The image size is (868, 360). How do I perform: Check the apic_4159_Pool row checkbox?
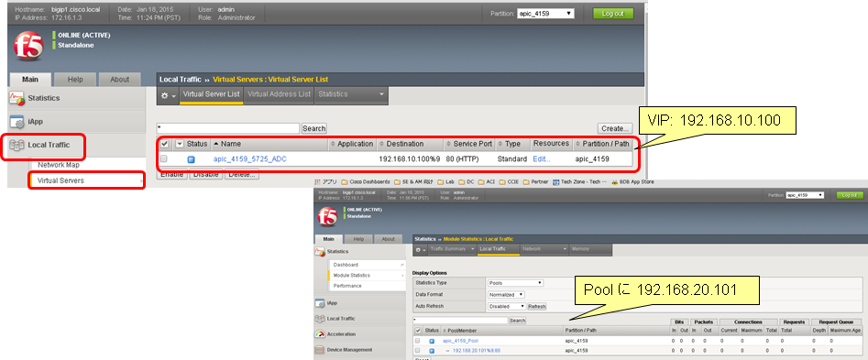[418, 341]
